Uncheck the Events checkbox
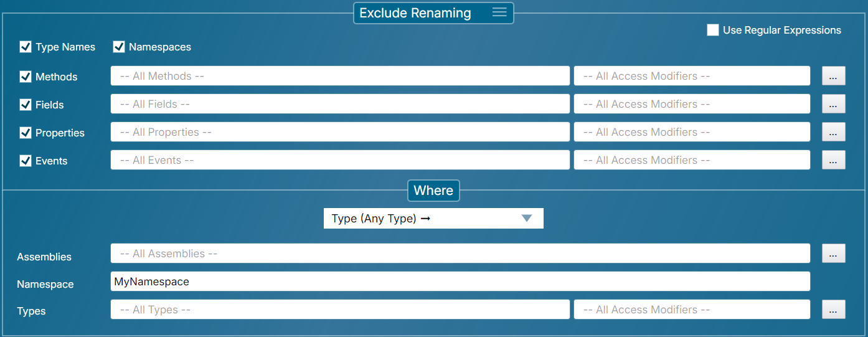This screenshot has height=337, width=868. click(x=26, y=161)
